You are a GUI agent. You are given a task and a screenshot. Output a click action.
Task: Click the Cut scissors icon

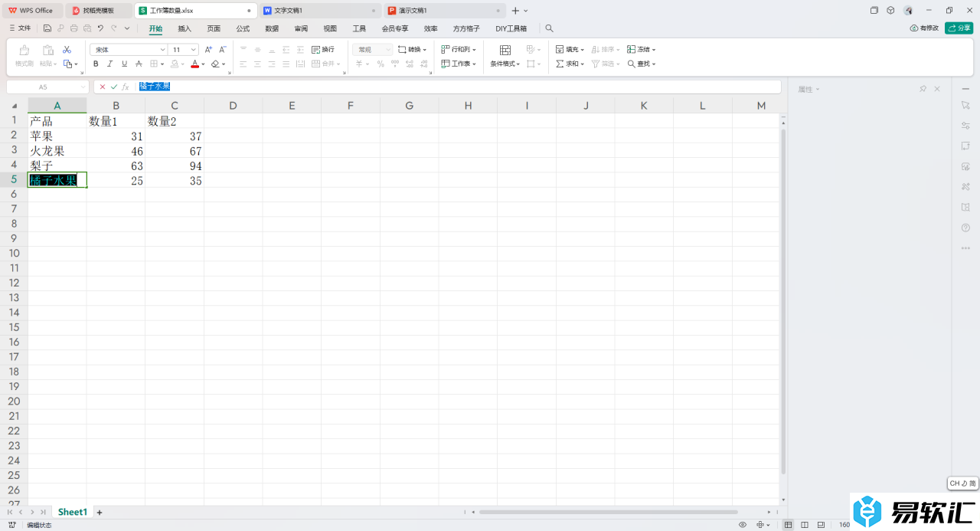[x=67, y=50]
